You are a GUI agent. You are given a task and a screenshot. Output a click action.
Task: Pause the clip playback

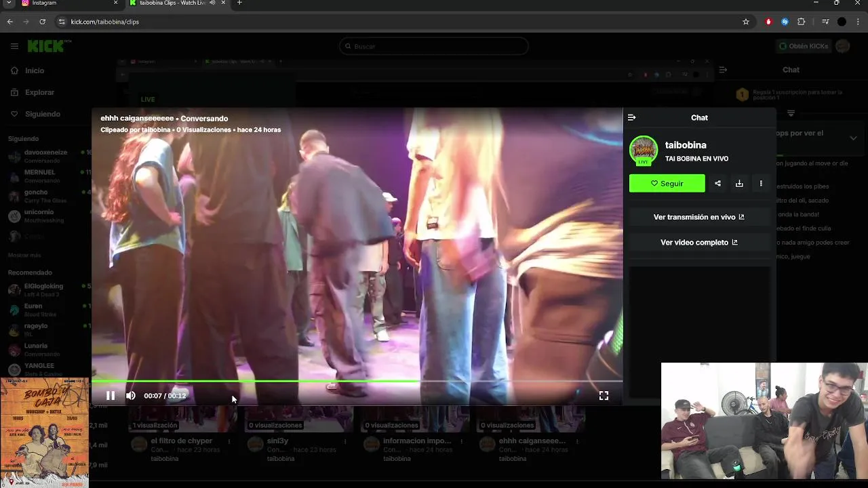click(x=111, y=396)
